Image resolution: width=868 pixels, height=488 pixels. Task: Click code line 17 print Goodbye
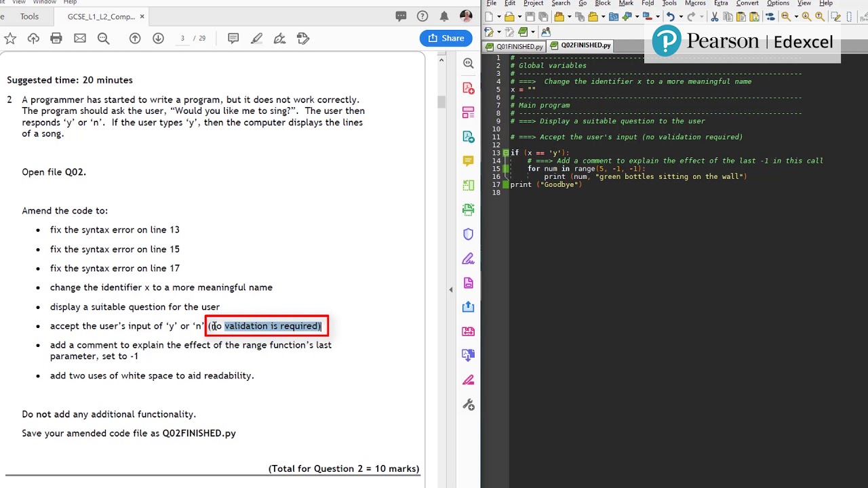click(x=546, y=184)
